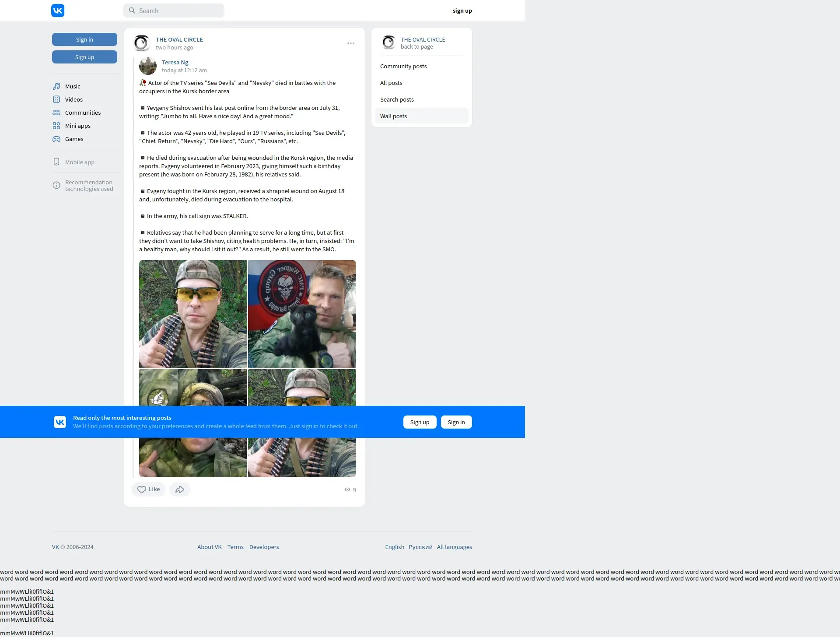Screen dimensions: 840x637
Task: Show info on Recommendation technologies used
Action: pos(56,185)
